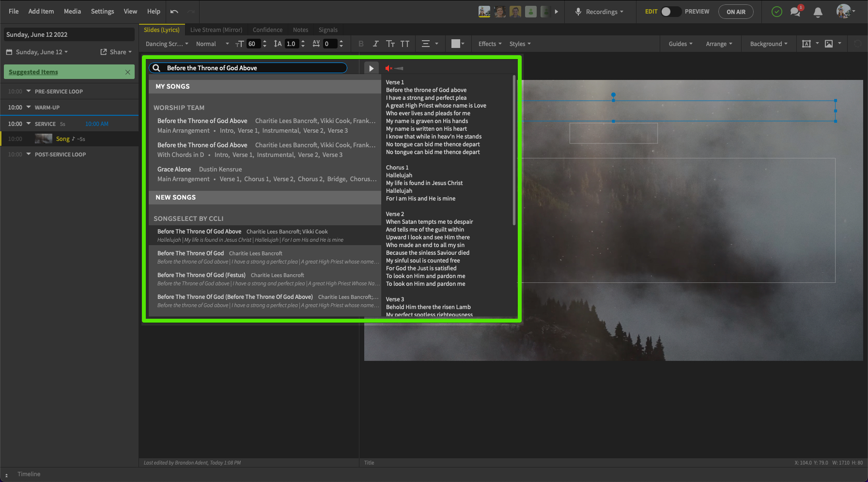
Task: Switch to the Notes tab
Action: coord(300,30)
